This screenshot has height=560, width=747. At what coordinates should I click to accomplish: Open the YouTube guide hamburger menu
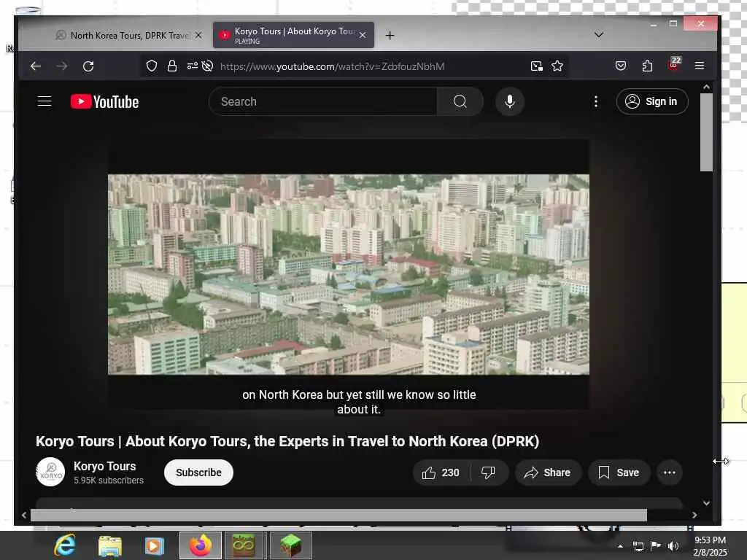click(44, 101)
